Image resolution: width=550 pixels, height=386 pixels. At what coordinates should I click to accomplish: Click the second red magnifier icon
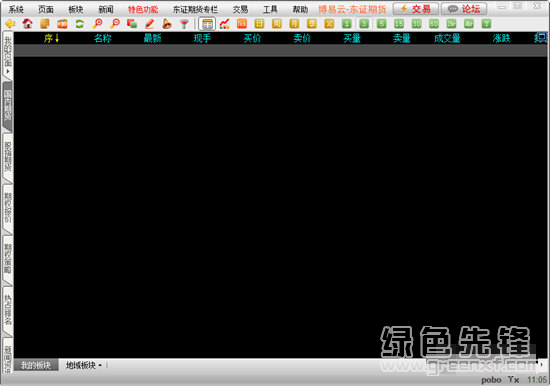click(x=115, y=24)
